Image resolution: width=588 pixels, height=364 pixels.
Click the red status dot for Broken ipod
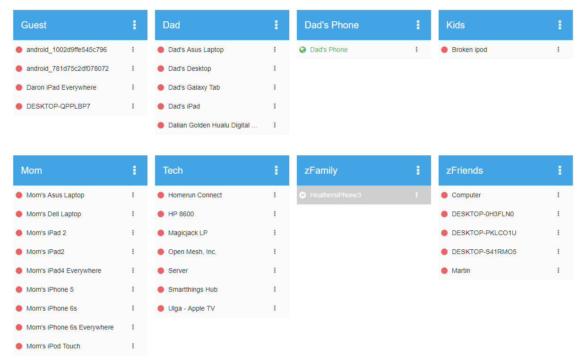click(x=444, y=50)
